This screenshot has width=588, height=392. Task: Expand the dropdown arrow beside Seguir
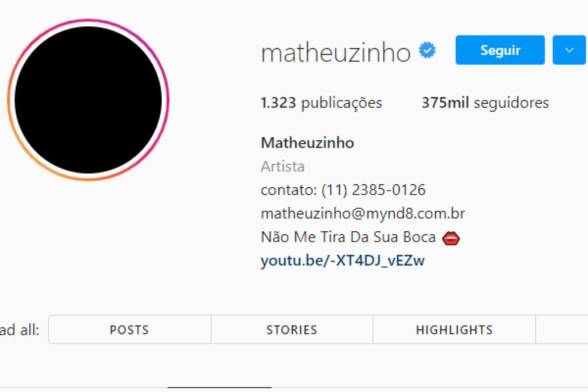tap(569, 50)
